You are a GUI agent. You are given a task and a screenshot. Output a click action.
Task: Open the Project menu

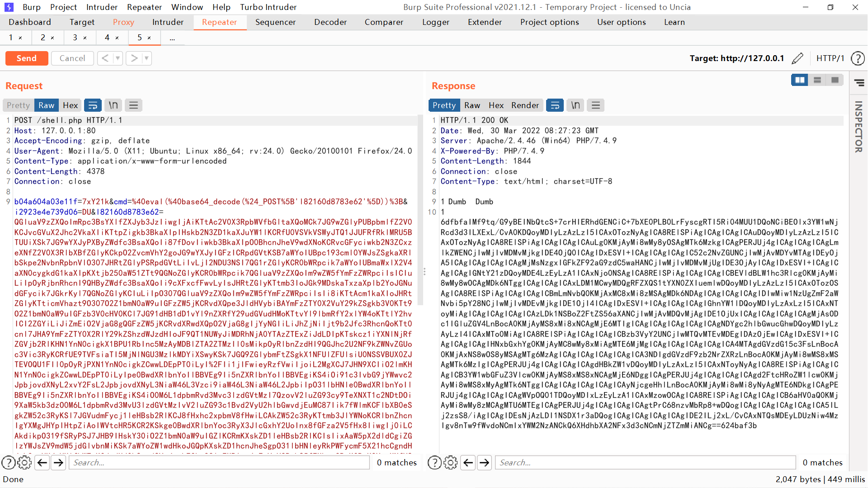[x=63, y=7]
